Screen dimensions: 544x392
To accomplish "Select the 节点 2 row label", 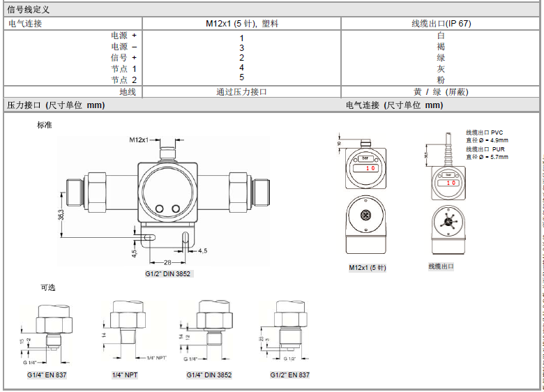I will pos(124,80).
